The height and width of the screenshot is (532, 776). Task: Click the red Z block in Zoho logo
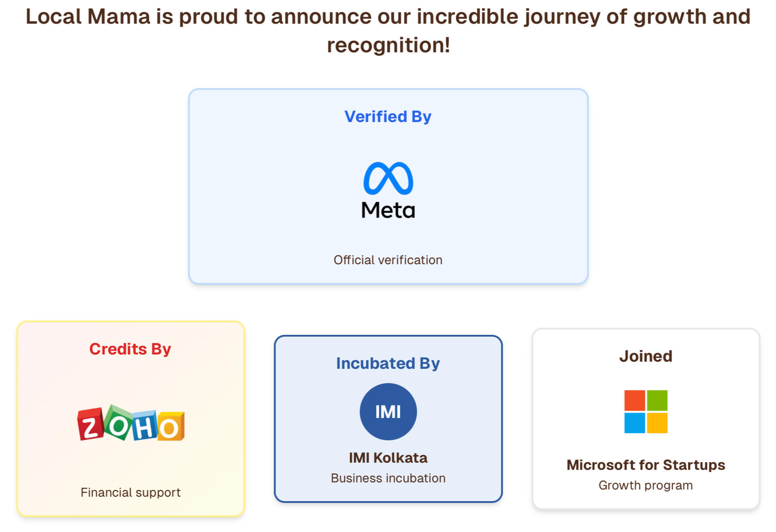(x=91, y=425)
